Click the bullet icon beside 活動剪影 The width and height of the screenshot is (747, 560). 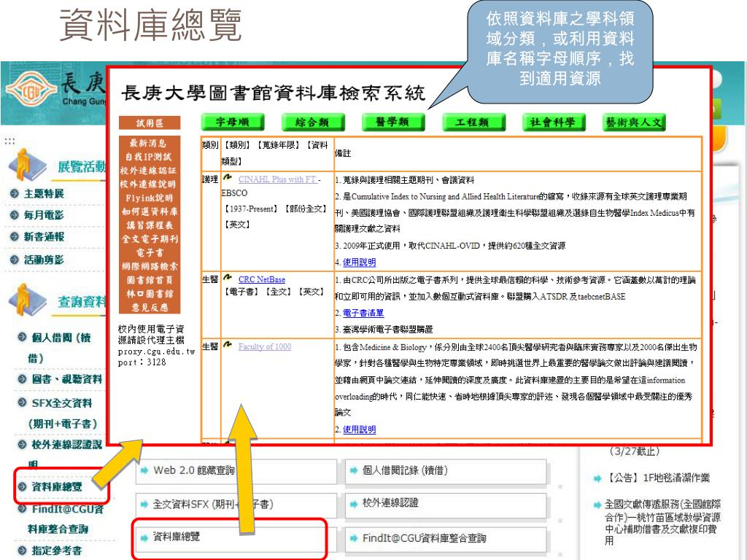[15, 260]
